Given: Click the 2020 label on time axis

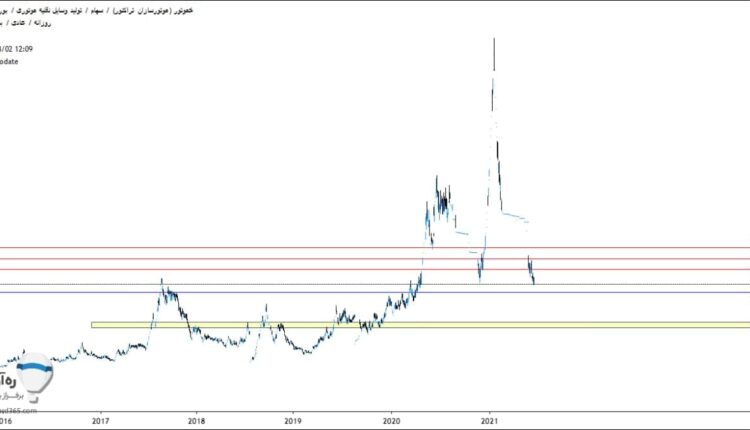Looking at the screenshot, I should (392, 422).
